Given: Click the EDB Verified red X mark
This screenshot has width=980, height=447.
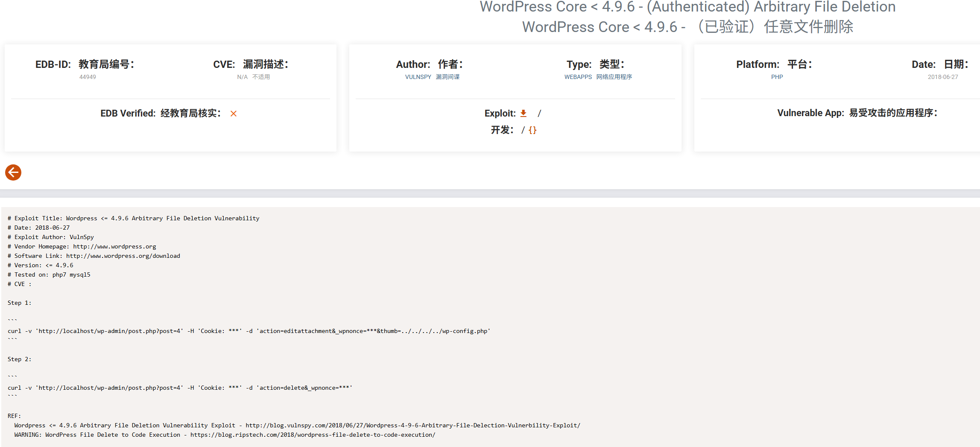Looking at the screenshot, I should click(x=234, y=114).
